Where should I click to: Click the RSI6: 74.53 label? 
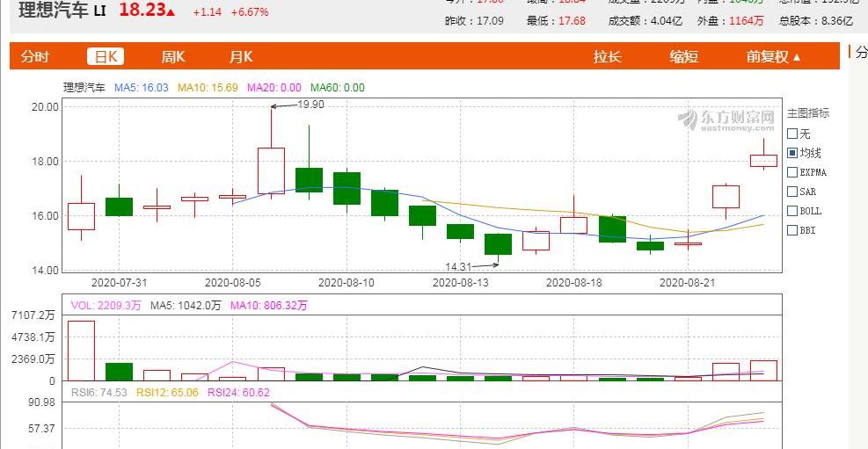point(99,393)
